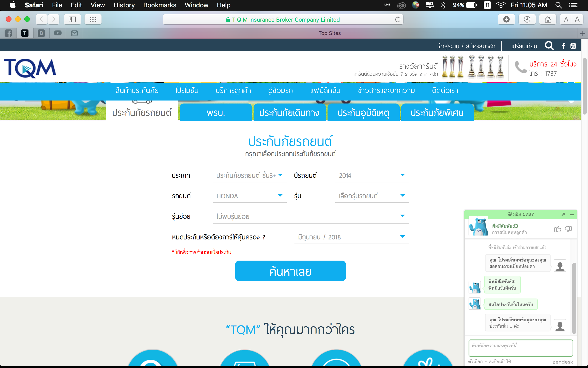Open บริการลูกค้า nav menu
The height and width of the screenshot is (368, 588).
pos(233,91)
